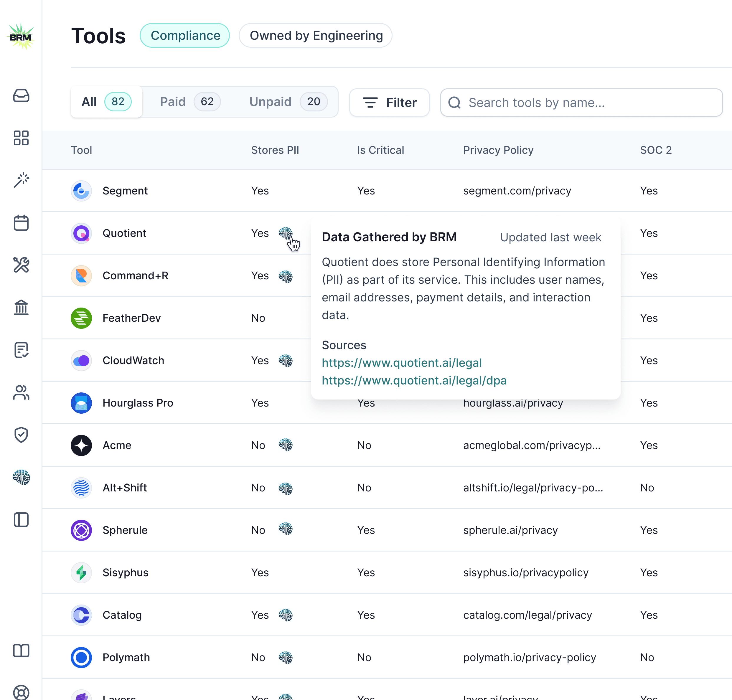The image size is (732, 700).
Task: Switch to the Unpaid tools tab
Action: click(x=284, y=101)
